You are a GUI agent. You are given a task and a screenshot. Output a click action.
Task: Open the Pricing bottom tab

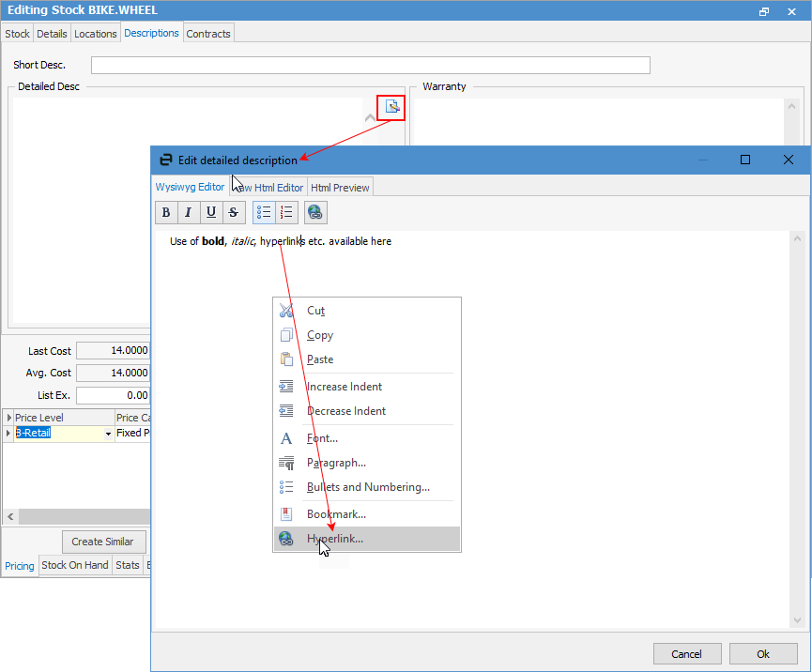(20, 565)
